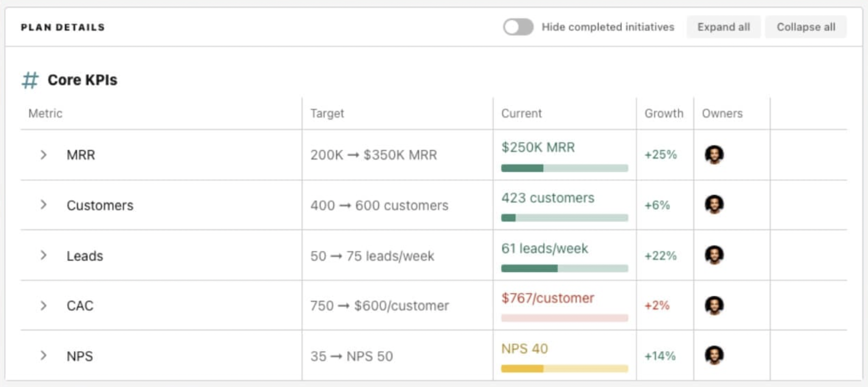868x387 pixels.
Task: Click the Plan Details header label
Action: pos(63,27)
